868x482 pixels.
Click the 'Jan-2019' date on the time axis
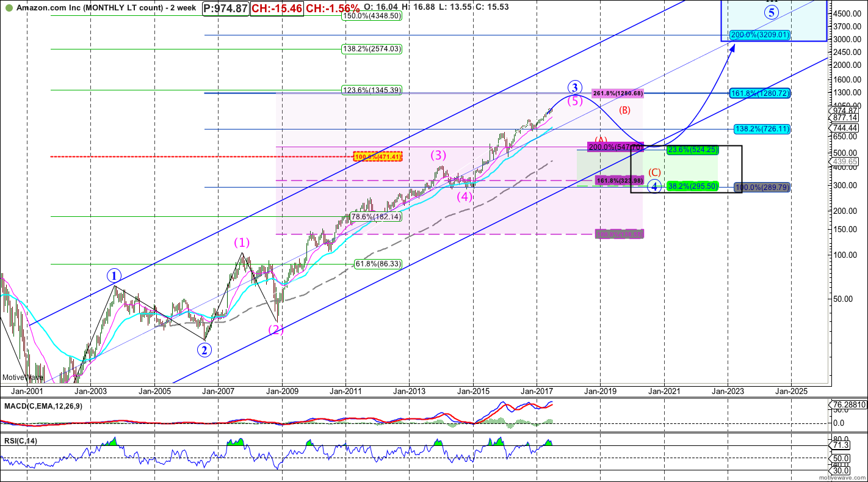(600, 391)
